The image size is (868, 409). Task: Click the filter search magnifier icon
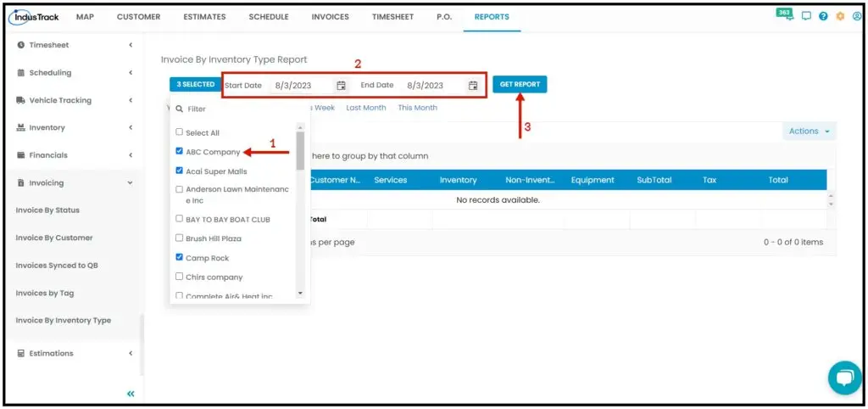coord(180,109)
